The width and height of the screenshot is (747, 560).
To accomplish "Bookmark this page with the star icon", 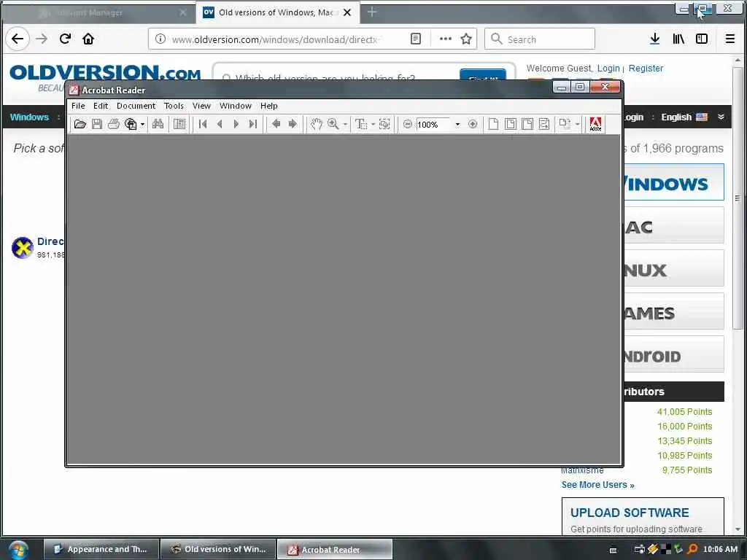I will (466, 39).
